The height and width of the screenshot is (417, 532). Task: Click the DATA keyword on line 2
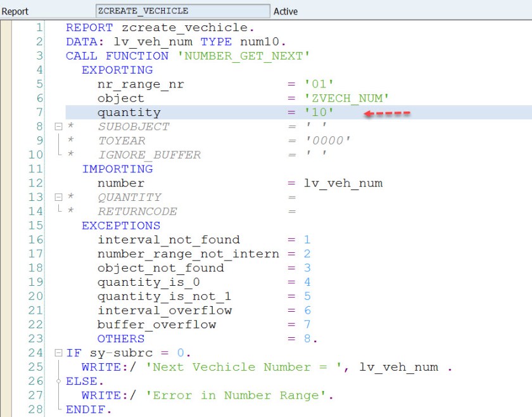tap(82, 41)
